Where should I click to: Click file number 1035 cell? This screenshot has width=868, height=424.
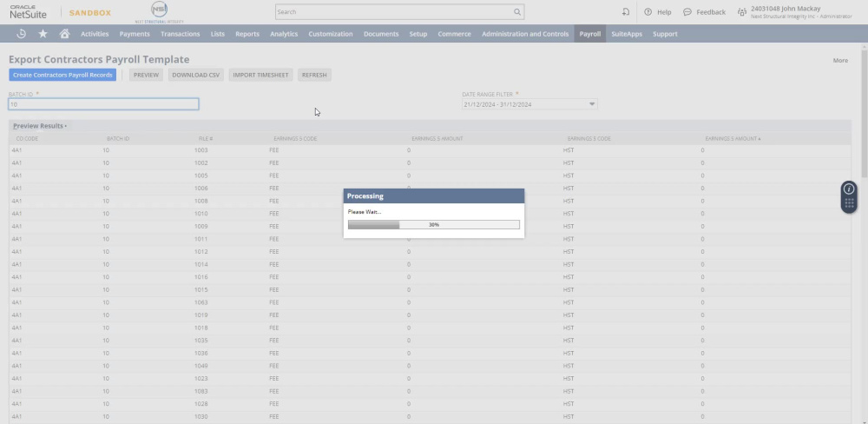coord(201,341)
